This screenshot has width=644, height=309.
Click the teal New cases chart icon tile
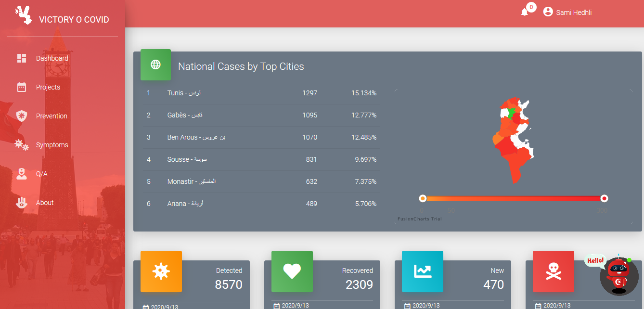[423, 271]
